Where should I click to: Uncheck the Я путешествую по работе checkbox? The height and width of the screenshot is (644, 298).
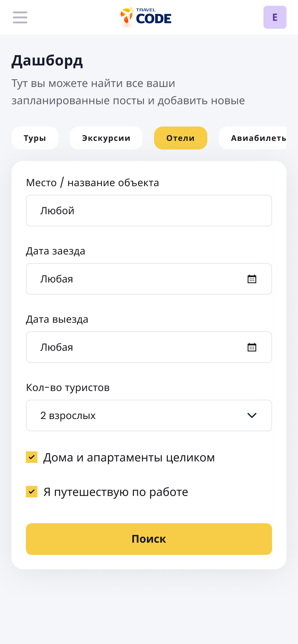tap(32, 491)
